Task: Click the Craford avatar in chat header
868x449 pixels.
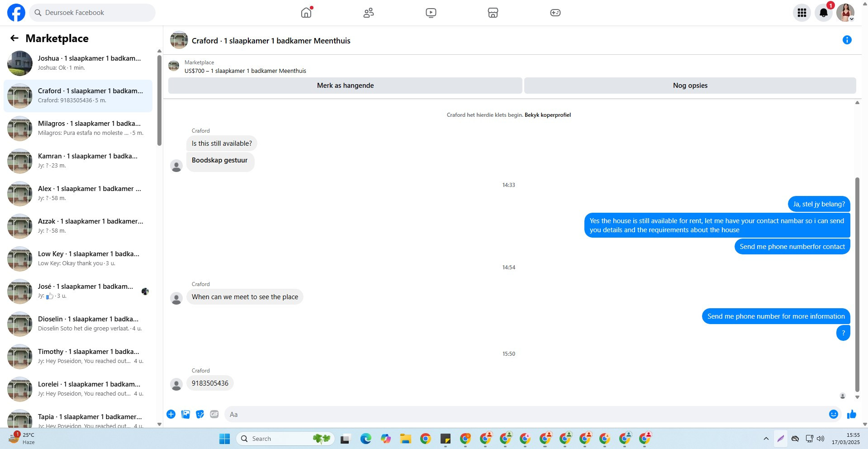Action: (179, 40)
